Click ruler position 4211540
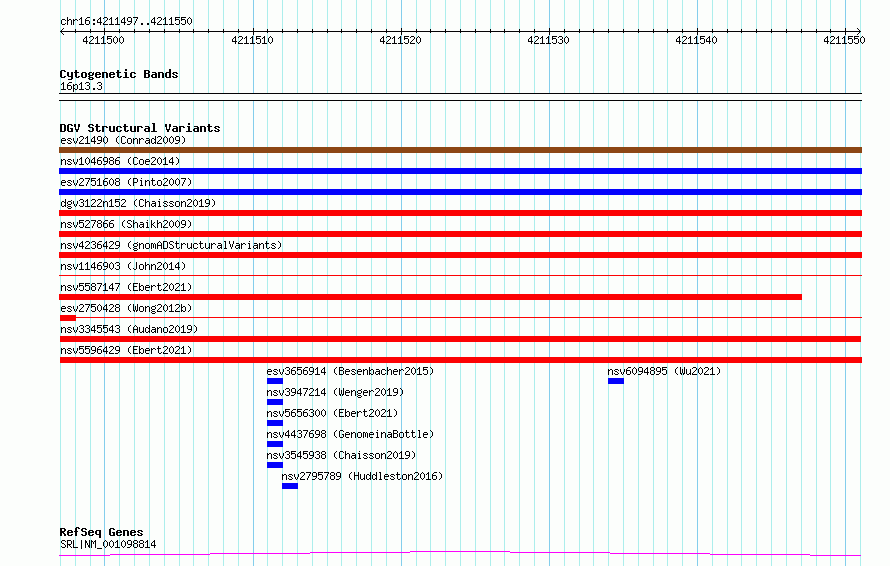This screenshot has height=566, width=890. 696,40
